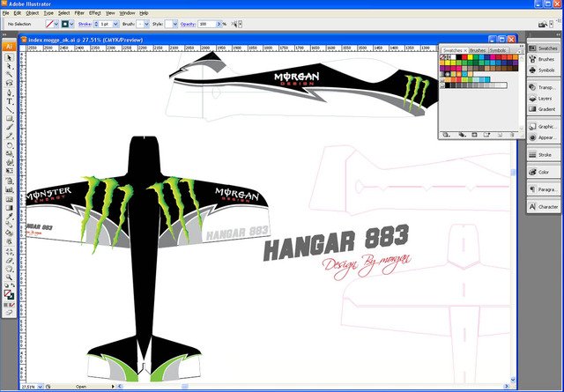Open the stroke weight dropdown
The image size is (564, 392).
[115, 24]
